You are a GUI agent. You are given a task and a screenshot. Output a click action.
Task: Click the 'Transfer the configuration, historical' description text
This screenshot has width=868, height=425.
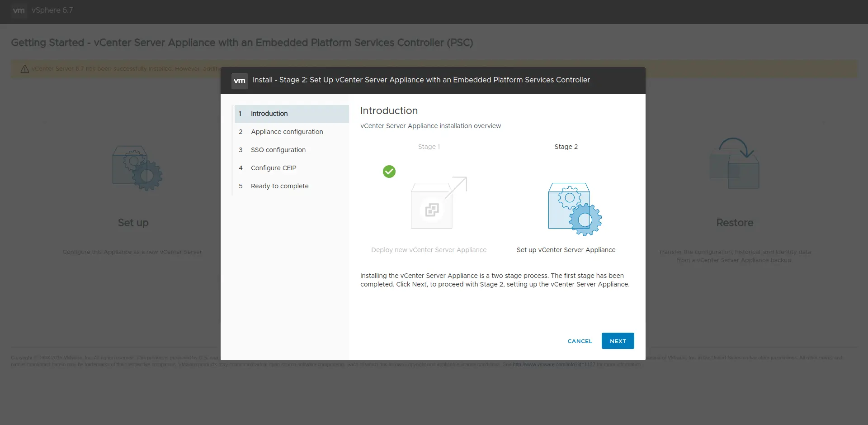[x=735, y=256]
